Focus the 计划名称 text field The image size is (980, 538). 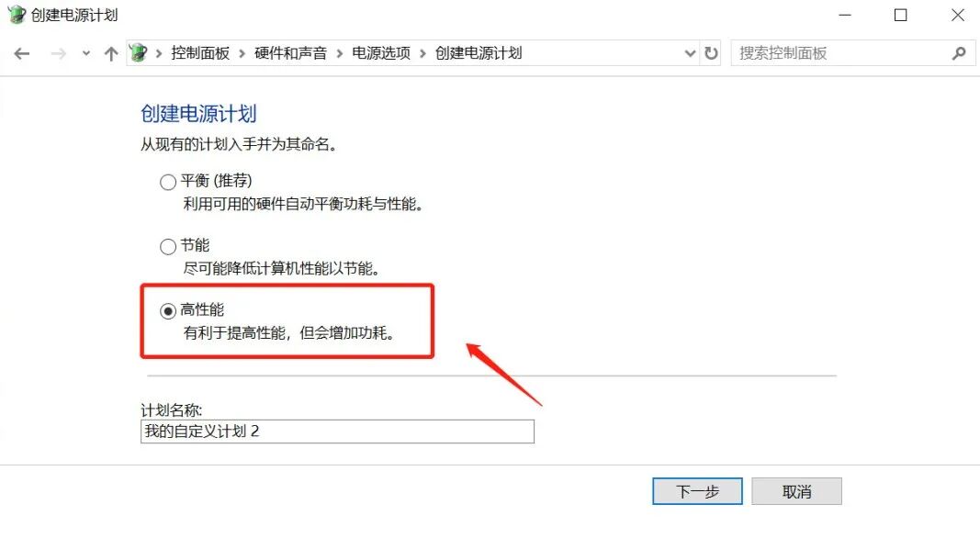tap(337, 432)
